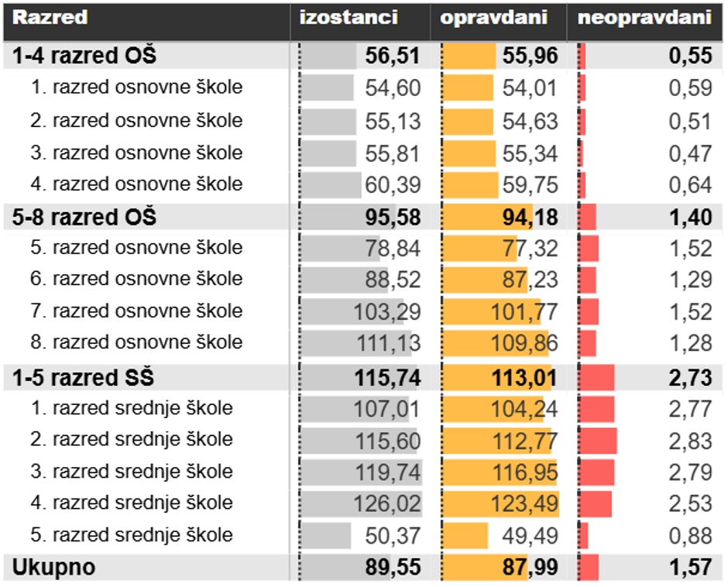The width and height of the screenshot is (728, 587).
Task: Click the 5. razred srednje škole label
Action: [132, 535]
